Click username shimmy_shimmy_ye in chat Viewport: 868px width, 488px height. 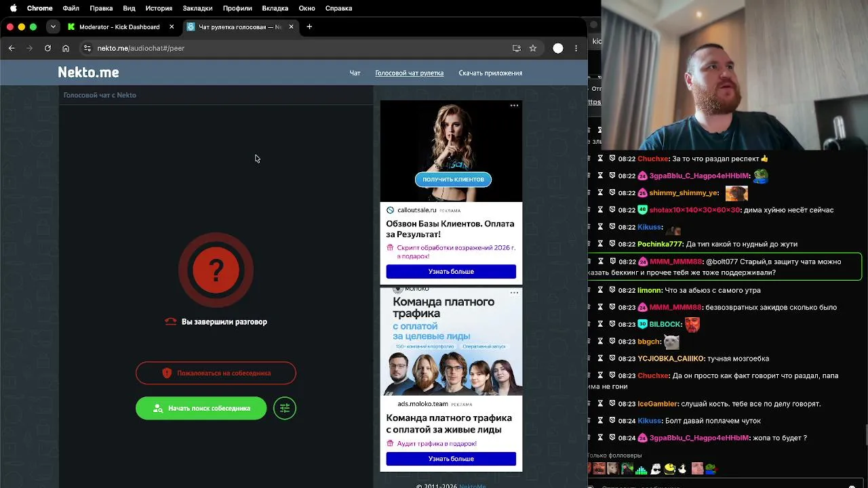pos(684,193)
